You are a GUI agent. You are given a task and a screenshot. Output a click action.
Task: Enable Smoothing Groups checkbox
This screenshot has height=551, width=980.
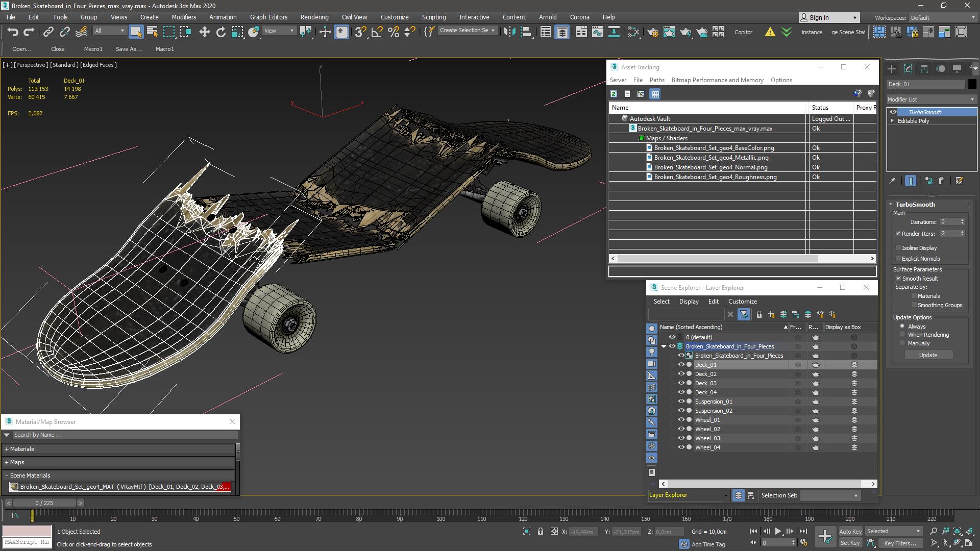coord(914,305)
